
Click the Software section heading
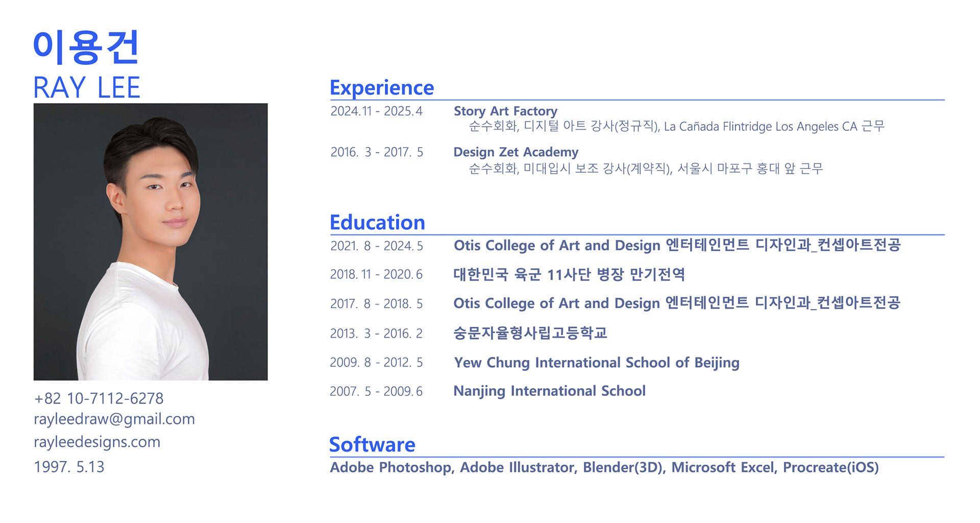(372, 445)
